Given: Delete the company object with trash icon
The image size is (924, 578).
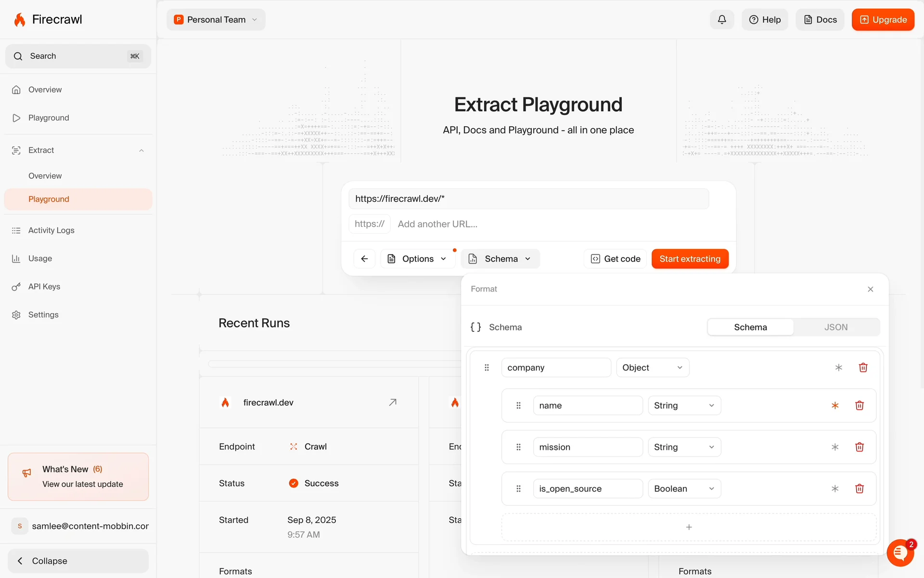Looking at the screenshot, I should pos(863,368).
